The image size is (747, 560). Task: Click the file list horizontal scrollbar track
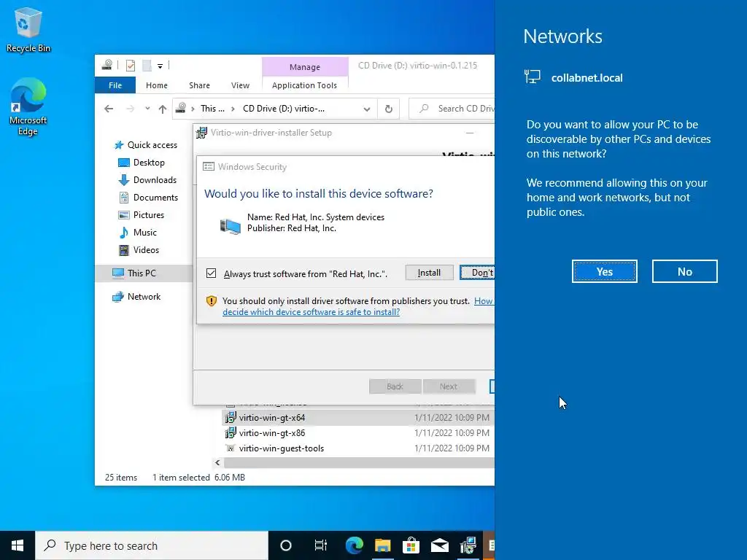359,462
